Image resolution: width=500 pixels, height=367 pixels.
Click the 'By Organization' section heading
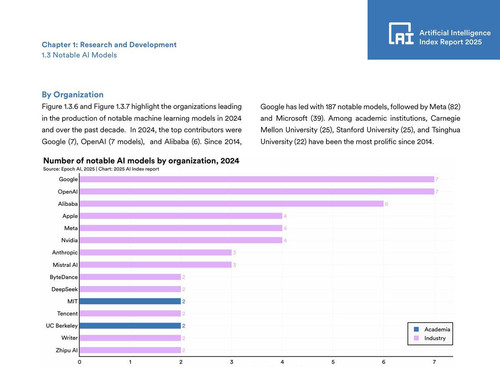(x=72, y=95)
